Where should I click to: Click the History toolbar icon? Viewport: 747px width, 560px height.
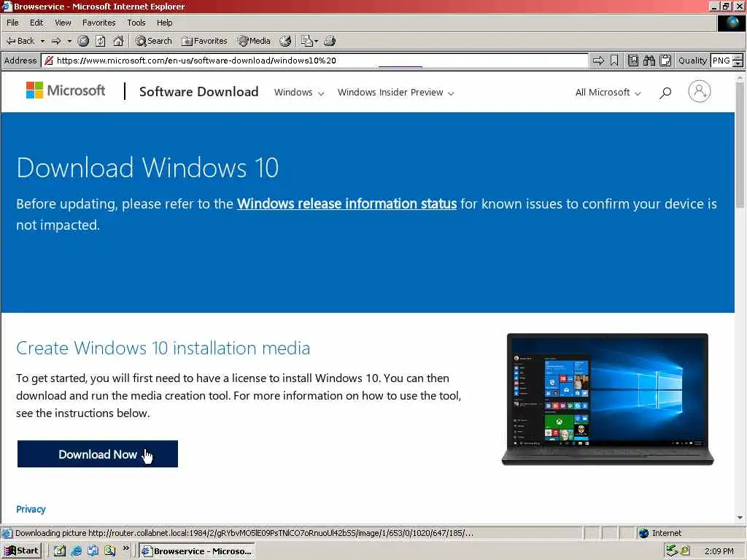click(285, 41)
